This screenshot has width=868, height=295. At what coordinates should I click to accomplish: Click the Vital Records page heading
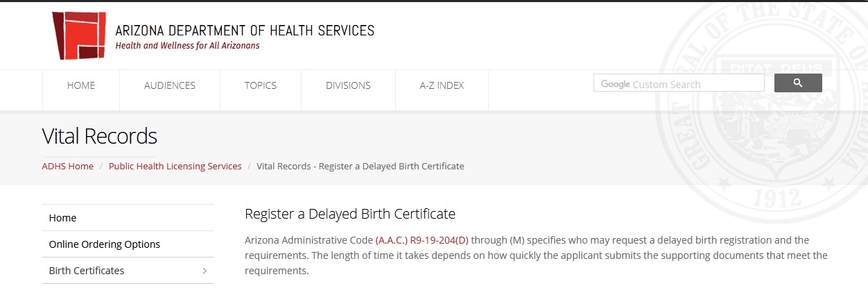(x=100, y=136)
